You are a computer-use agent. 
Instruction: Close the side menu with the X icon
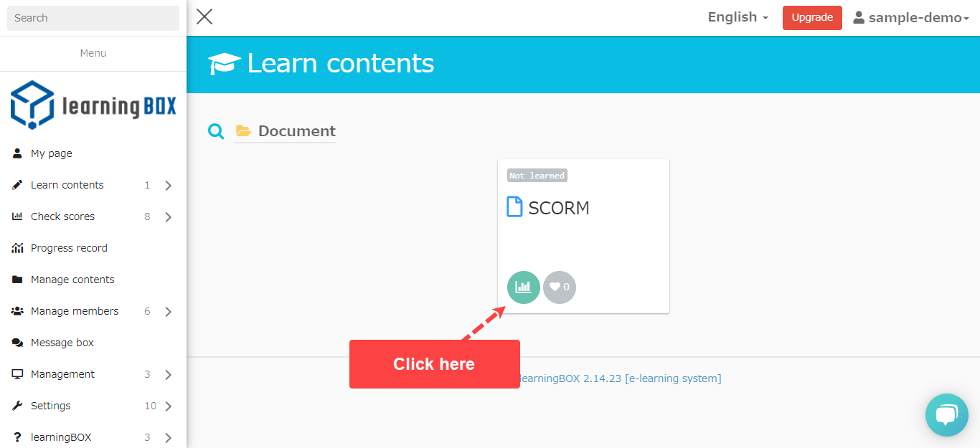(204, 16)
